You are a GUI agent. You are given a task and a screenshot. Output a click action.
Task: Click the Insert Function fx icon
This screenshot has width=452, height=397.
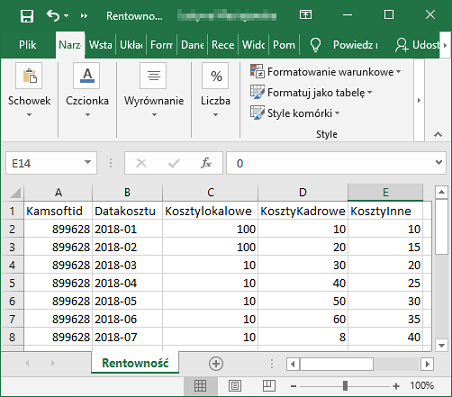click(x=206, y=163)
